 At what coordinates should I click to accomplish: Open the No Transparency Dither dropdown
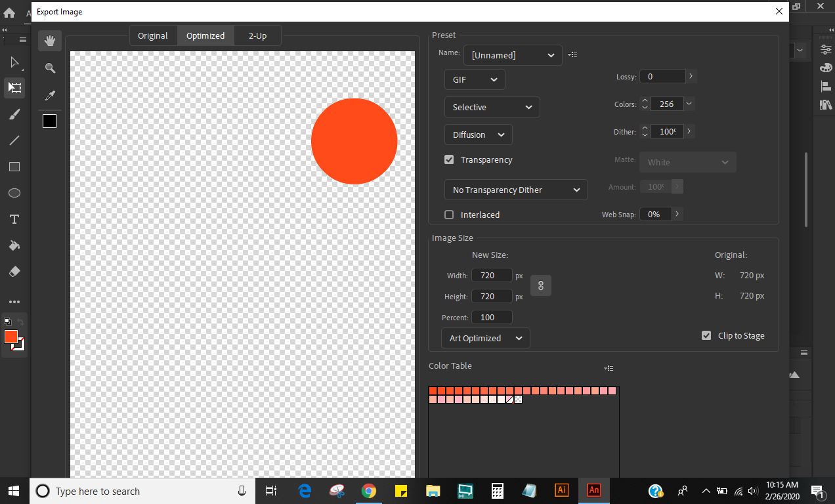click(x=516, y=190)
